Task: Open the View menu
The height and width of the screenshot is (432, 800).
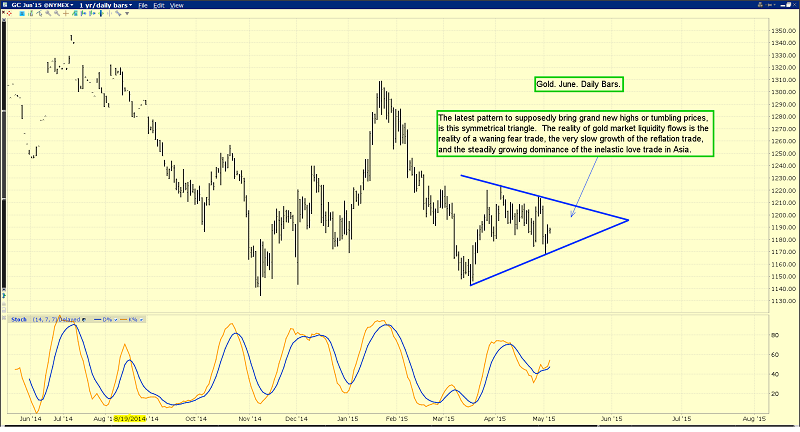Action: (177, 5)
